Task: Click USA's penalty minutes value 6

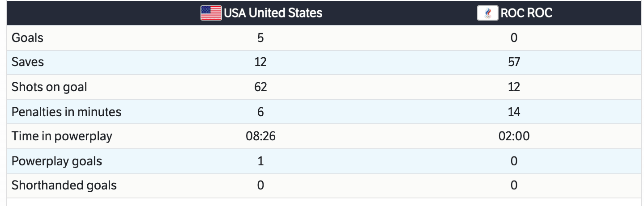Action: [260, 112]
